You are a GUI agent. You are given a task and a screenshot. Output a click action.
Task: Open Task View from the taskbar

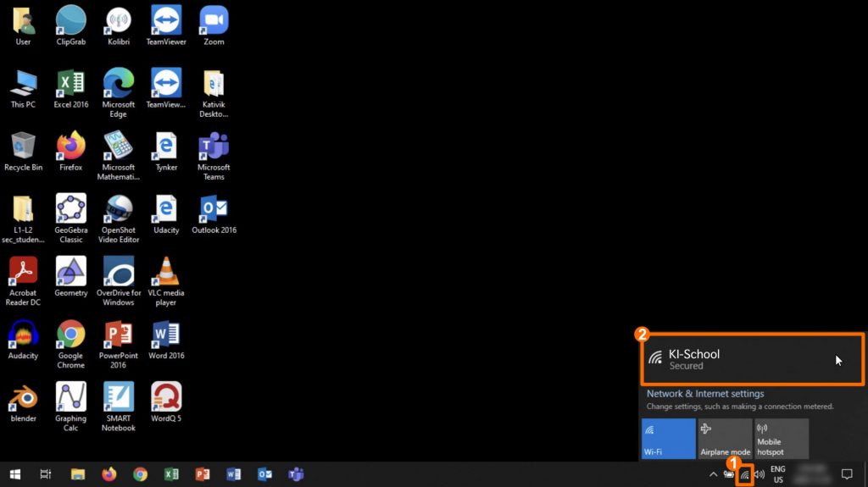[x=46, y=474]
